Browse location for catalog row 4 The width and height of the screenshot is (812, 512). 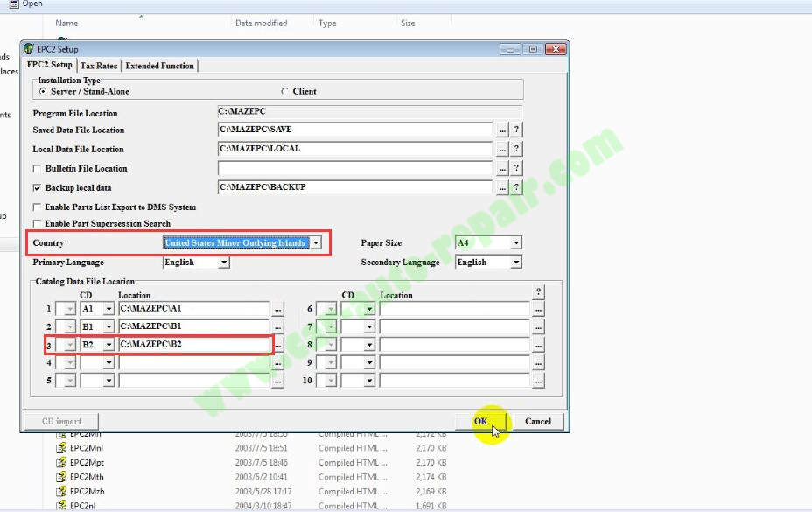278,362
